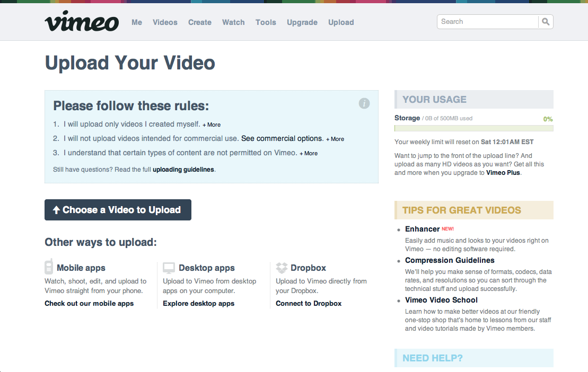588x372 pixels.
Task: Open the Videos menu
Action: [x=165, y=22]
